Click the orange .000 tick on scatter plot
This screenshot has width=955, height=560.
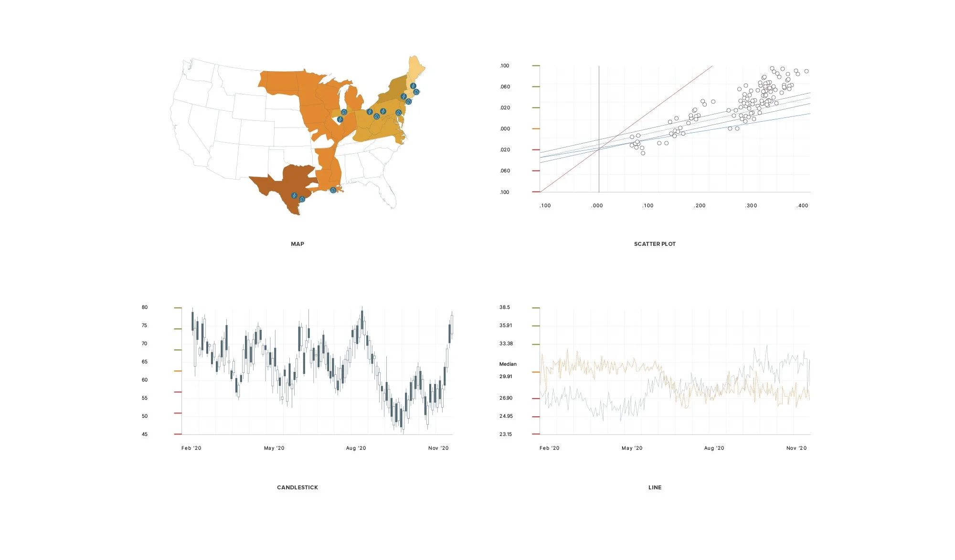click(536, 129)
